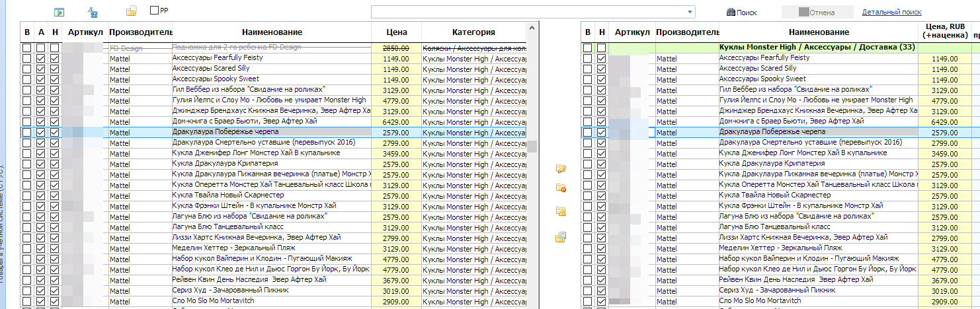
Task: Open the Детальный поиск link
Action: [891, 12]
